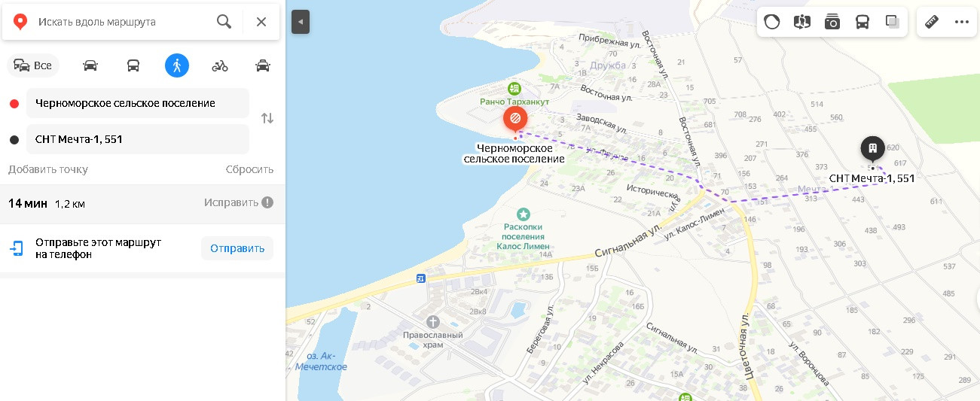The image size is (980, 401).
Task: Open the ruler distance tool
Action: coord(932,22)
